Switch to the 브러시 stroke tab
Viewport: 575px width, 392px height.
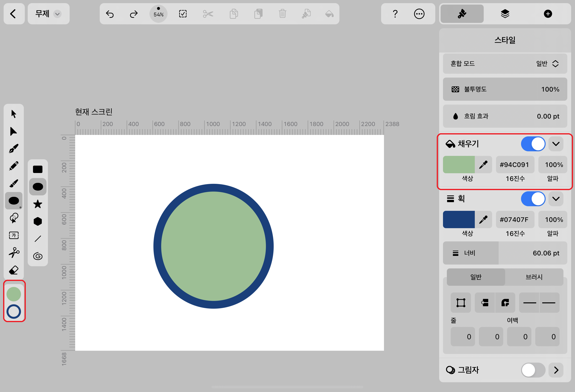[534, 277]
